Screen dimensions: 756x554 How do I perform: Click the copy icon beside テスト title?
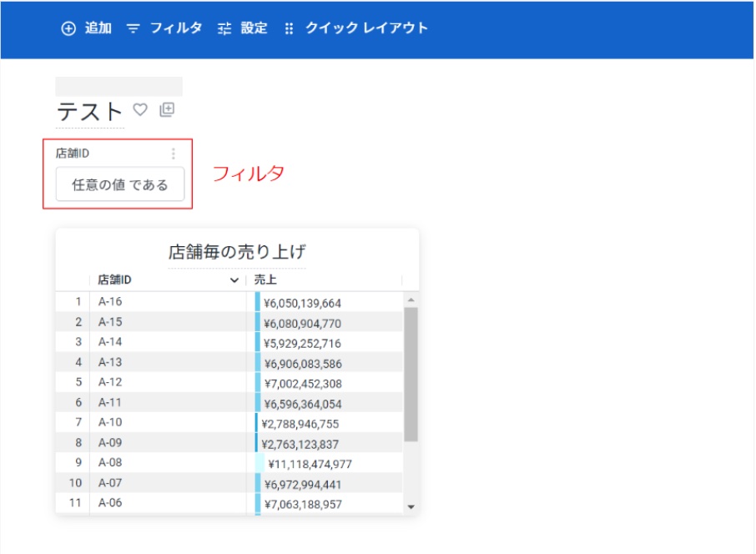[166, 109]
